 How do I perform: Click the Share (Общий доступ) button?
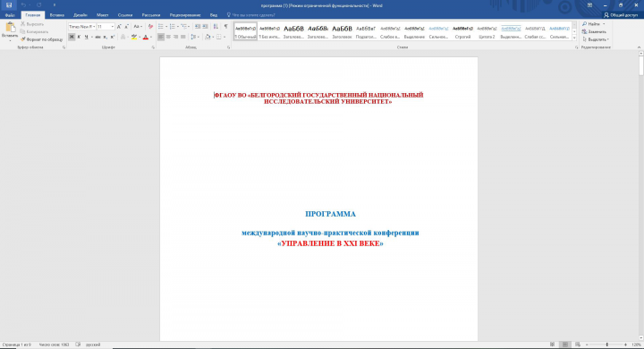coord(621,15)
